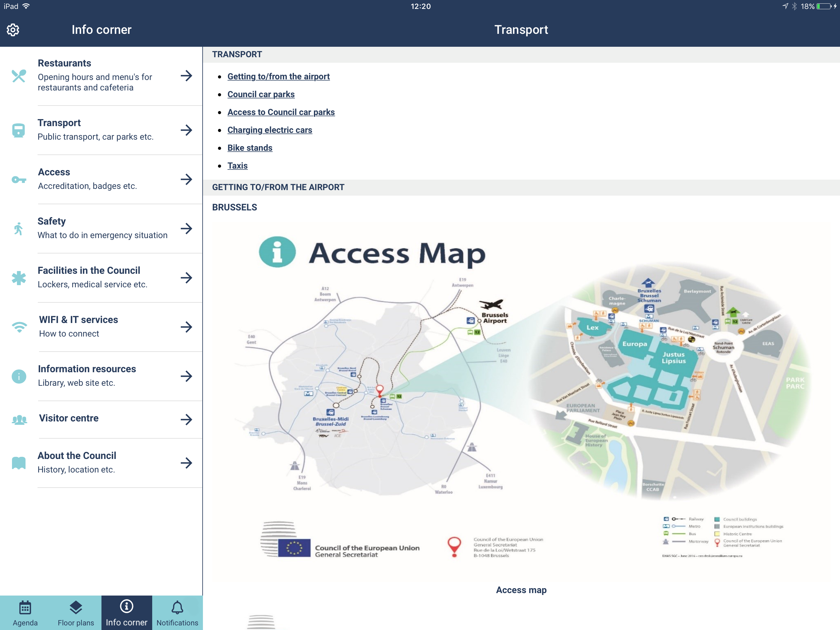This screenshot has width=840, height=630.
Task: Tap the Lex building on map
Action: (x=592, y=327)
